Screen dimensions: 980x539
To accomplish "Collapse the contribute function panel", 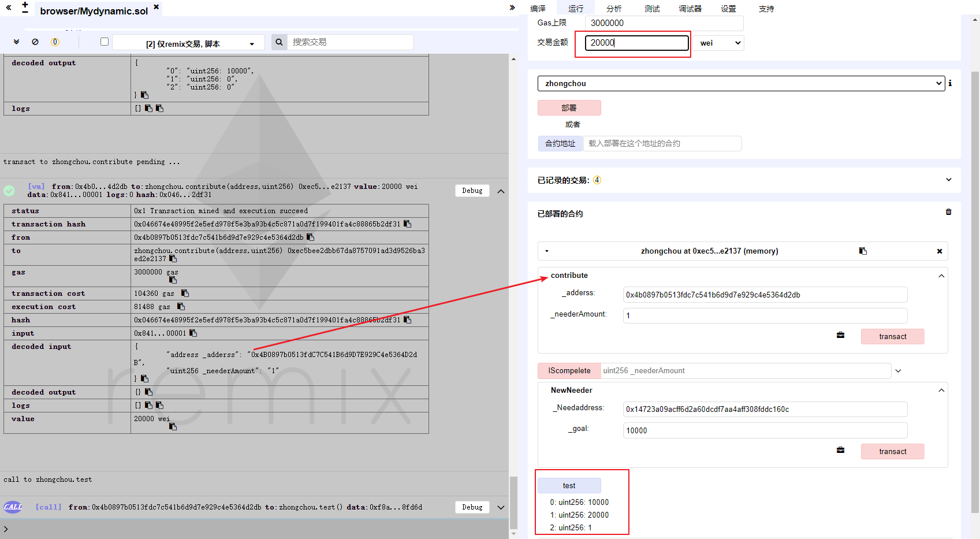I will pyautogui.click(x=941, y=276).
